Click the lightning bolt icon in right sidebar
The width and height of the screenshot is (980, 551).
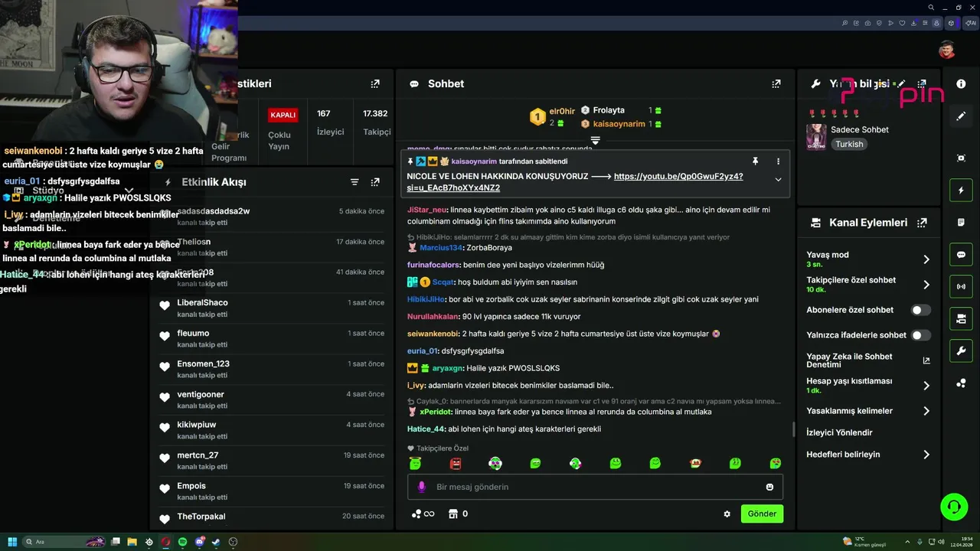point(961,191)
